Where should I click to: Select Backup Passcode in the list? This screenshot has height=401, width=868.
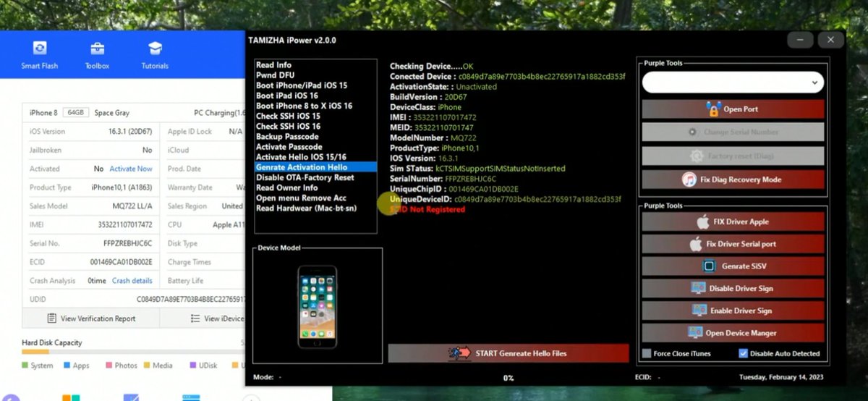[x=315, y=137]
